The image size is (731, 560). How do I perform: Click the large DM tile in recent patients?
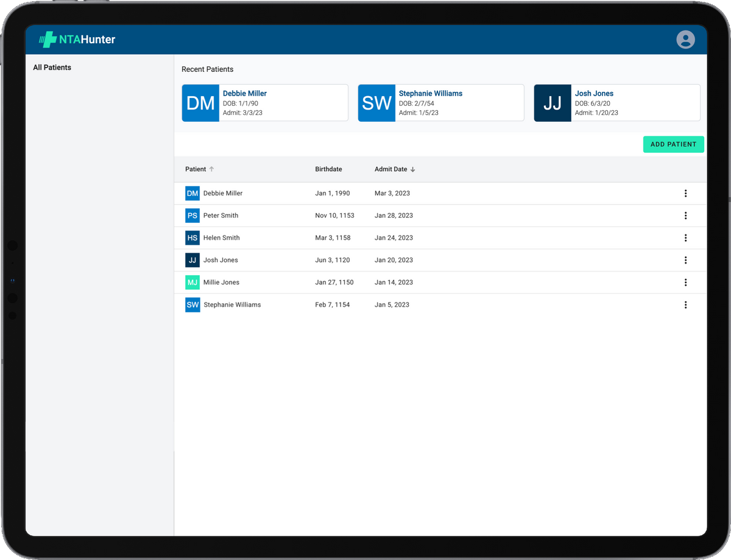click(200, 103)
